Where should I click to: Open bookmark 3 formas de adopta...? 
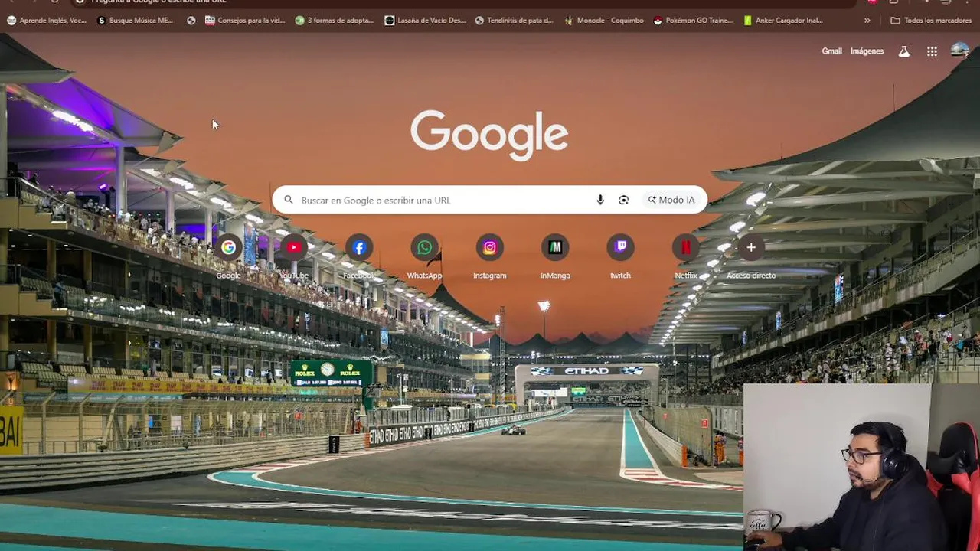[335, 21]
